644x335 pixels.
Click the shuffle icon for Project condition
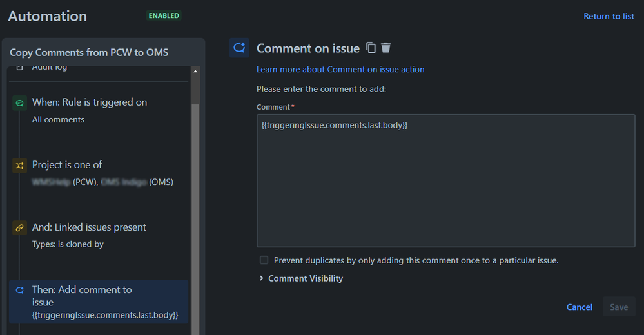point(20,166)
